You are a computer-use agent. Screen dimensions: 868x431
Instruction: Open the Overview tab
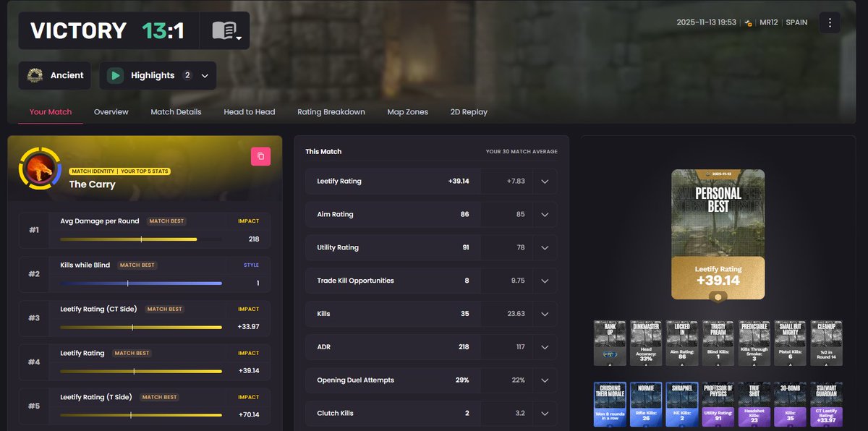point(111,112)
